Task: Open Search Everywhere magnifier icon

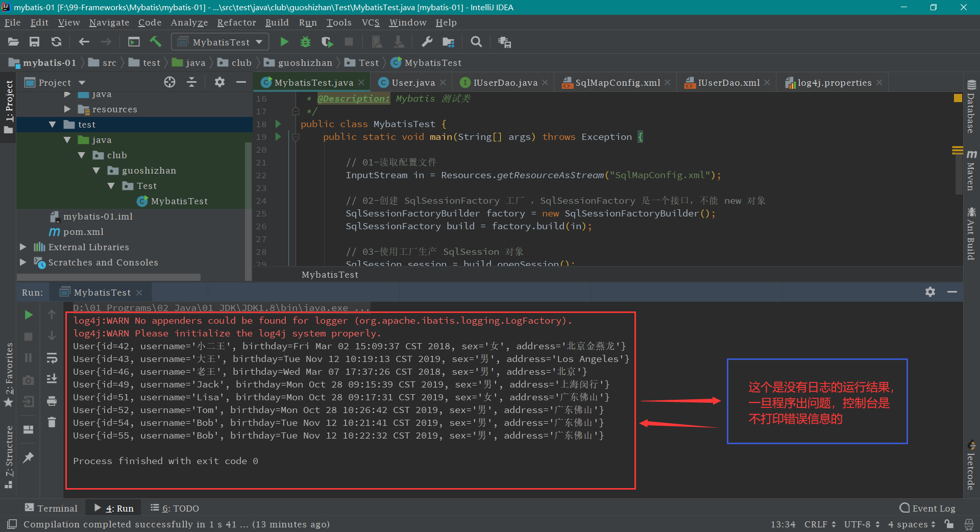Action: pyautogui.click(x=476, y=42)
